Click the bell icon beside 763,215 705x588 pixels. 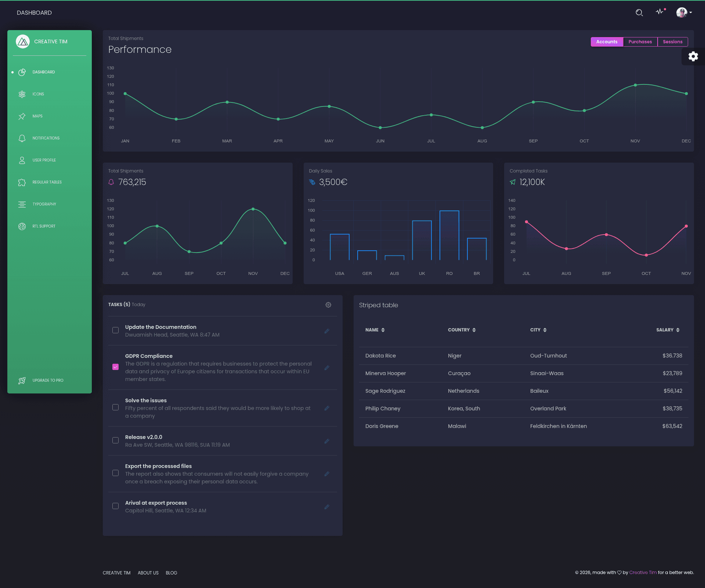[x=111, y=182]
